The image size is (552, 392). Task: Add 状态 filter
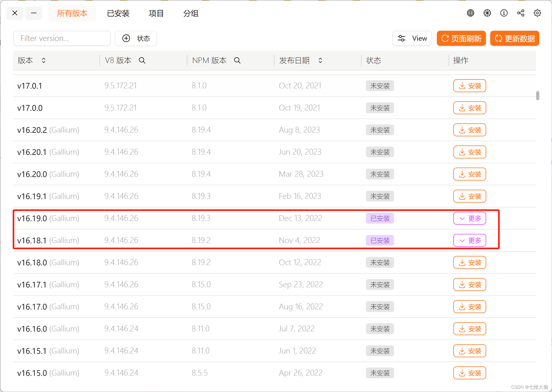click(136, 38)
